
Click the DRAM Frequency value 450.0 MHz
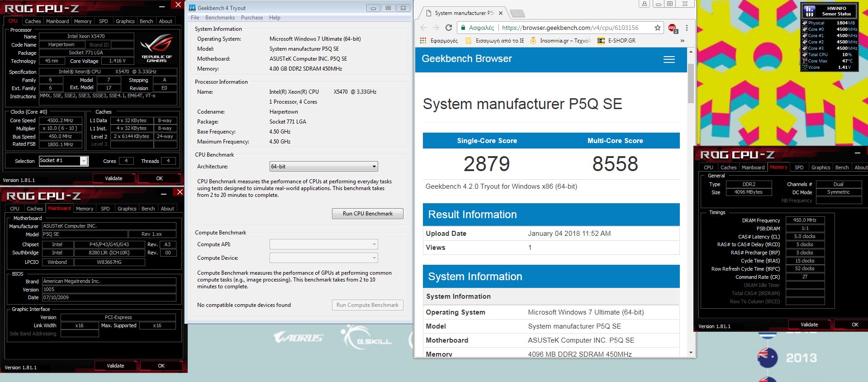click(x=805, y=220)
